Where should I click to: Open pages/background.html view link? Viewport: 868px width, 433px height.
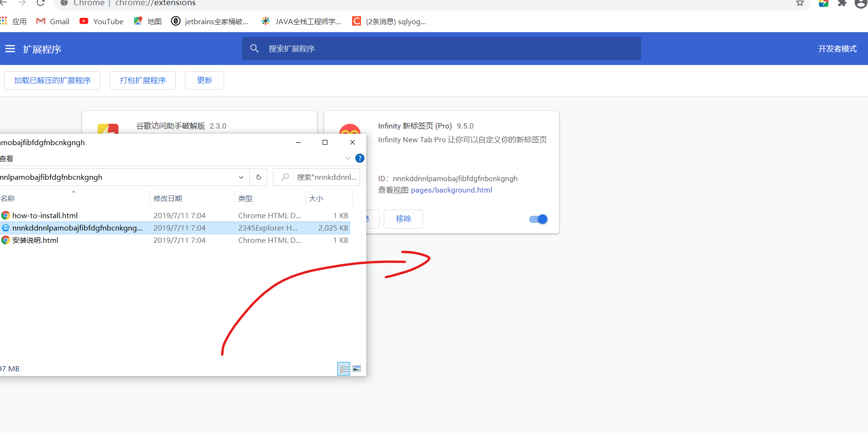tap(452, 190)
